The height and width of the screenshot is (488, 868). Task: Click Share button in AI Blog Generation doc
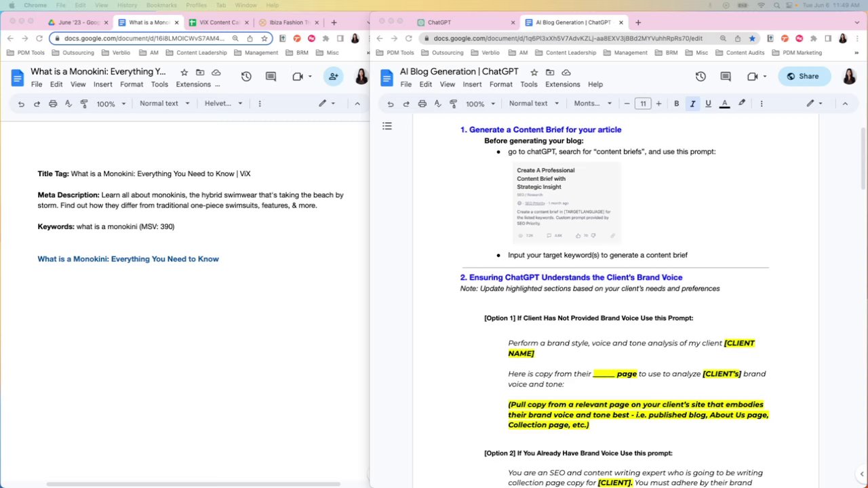click(x=803, y=77)
